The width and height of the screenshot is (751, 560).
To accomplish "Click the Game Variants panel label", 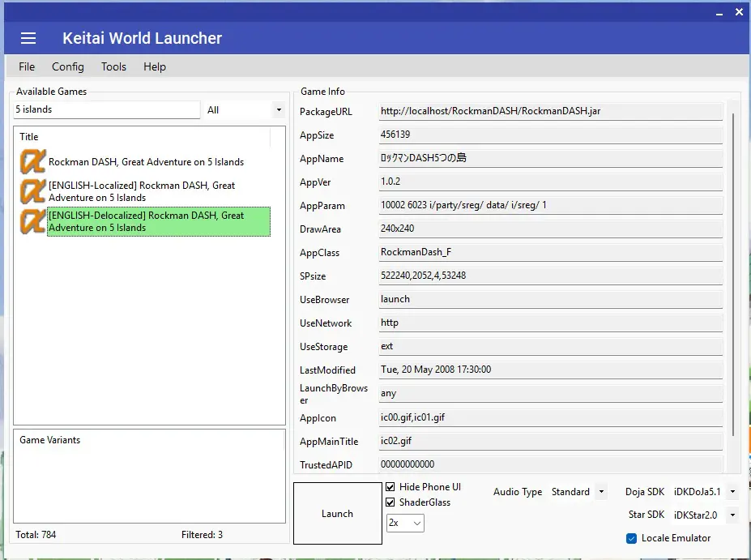I will pos(49,440).
